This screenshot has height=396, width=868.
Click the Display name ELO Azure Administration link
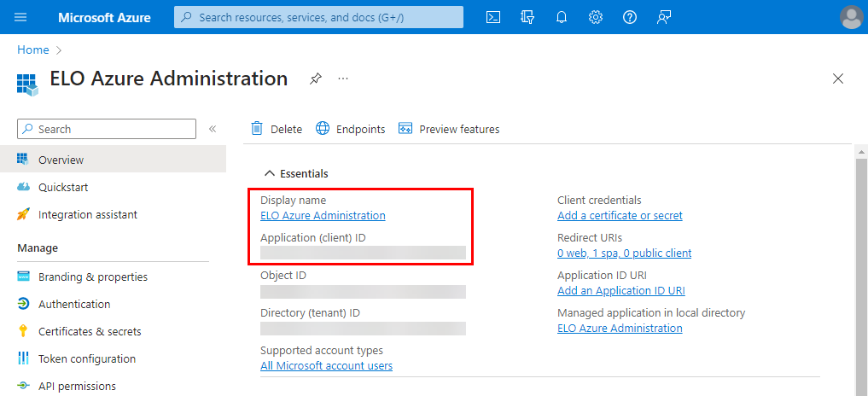(x=323, y=215)
